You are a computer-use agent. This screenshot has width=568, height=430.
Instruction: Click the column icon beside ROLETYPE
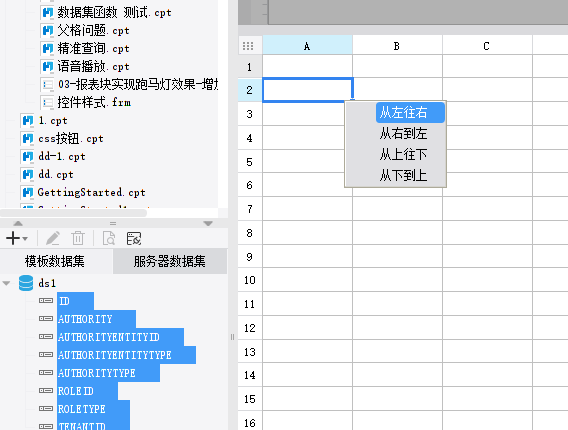click(46, 409)
